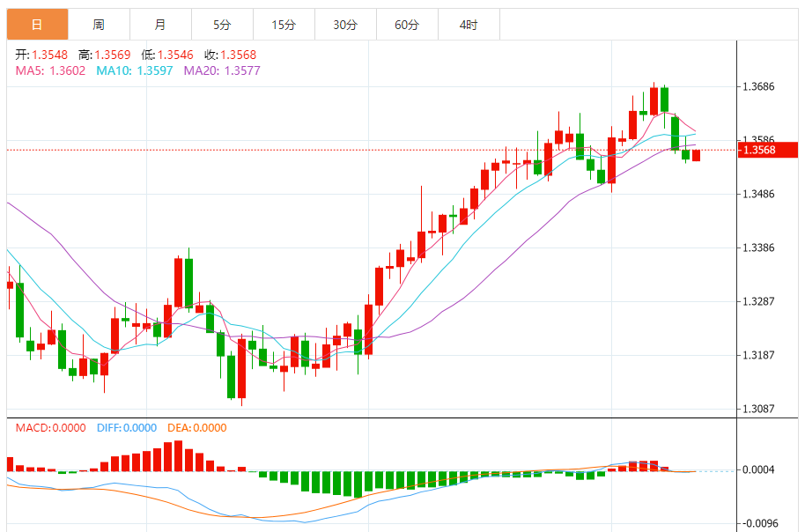Click the 1.3686 price axis label
Image resolution: width=805 pixels, height=532 pixels.
(x=758, y=87)
